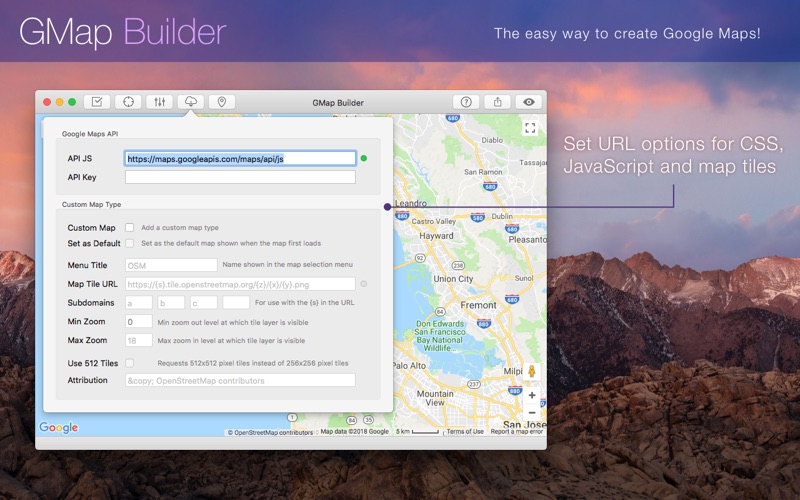Toggle the eye preview toolbar icon
Screen dimensions: 800x500
[529, 102]
